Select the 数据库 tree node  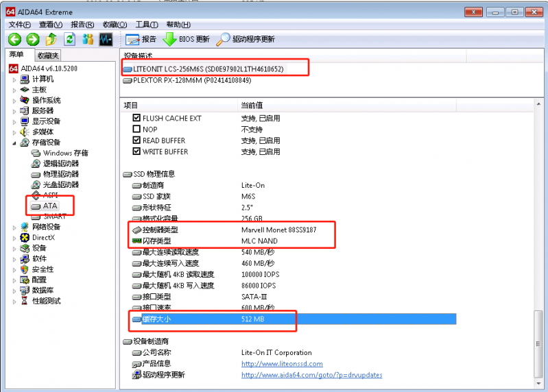(37, 290)
